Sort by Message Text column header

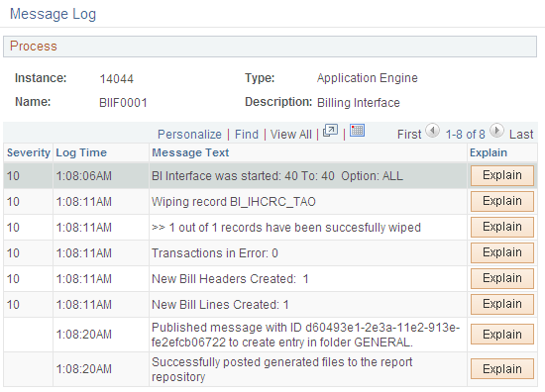(x=190, y=152)
